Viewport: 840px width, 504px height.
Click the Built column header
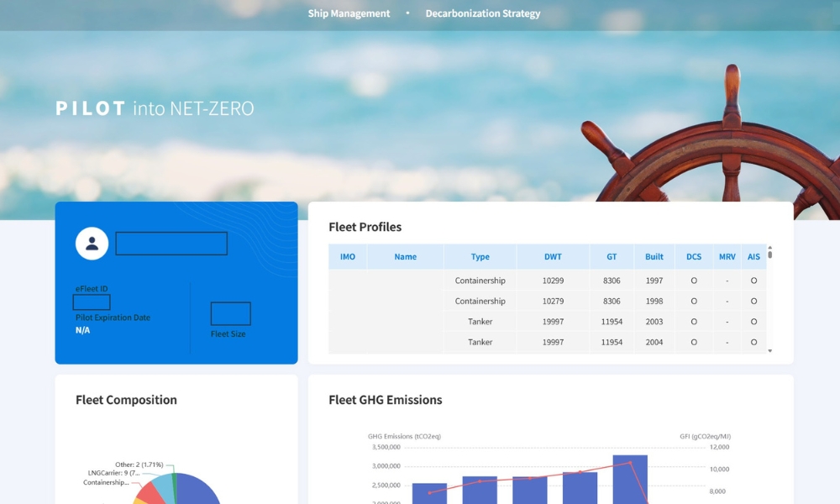[654, 257]
